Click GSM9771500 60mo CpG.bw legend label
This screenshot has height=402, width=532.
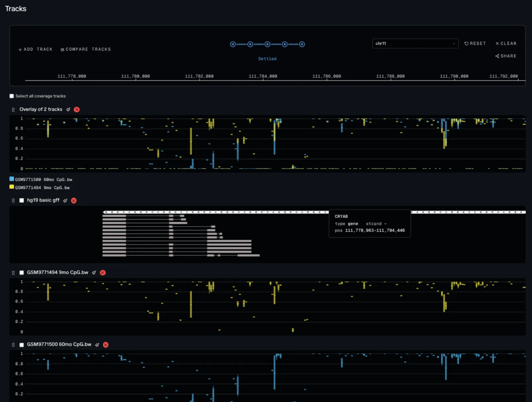44,179
